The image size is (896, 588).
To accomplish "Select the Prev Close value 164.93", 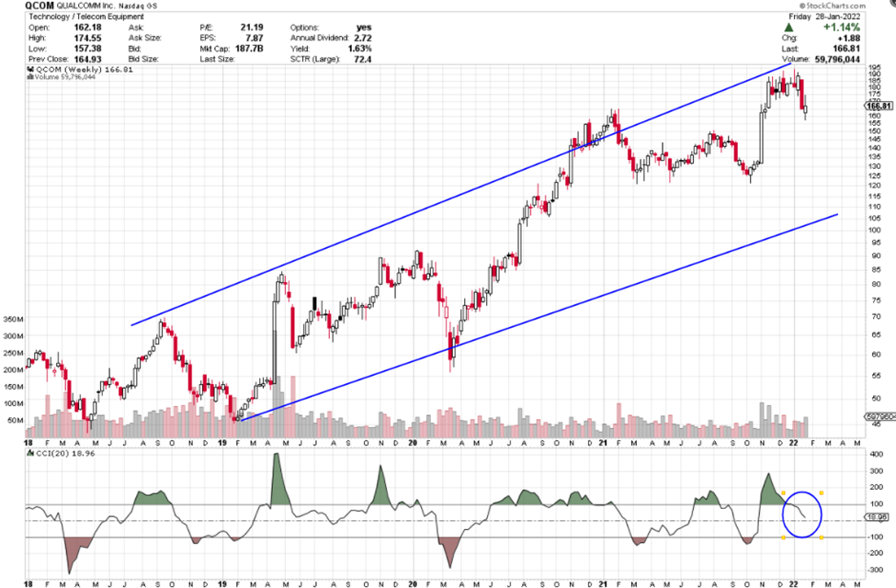I will 87,59.
